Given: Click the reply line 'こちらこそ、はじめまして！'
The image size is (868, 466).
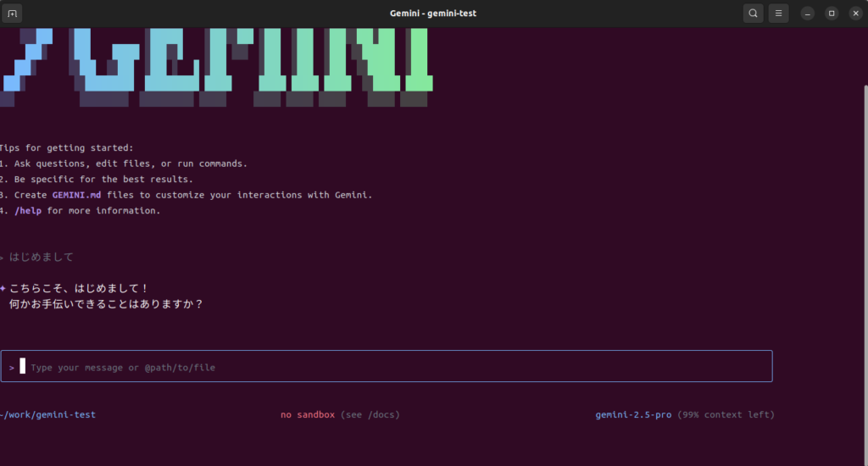Looking at the screenshot, I should 79,288.
